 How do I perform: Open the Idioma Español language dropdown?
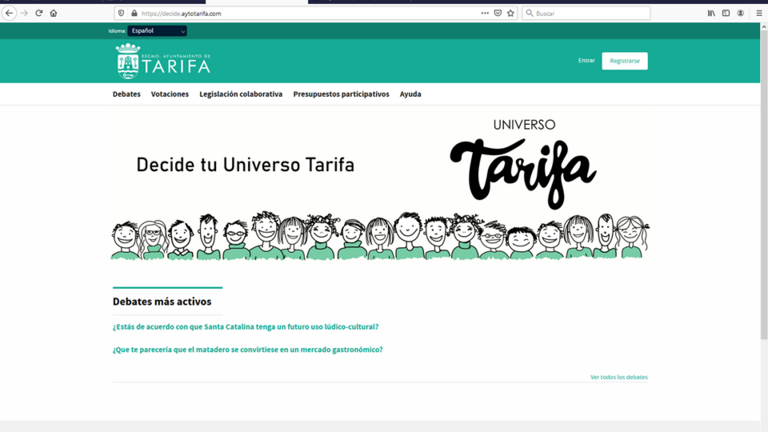pyautogui.click(x=157, y=31)
